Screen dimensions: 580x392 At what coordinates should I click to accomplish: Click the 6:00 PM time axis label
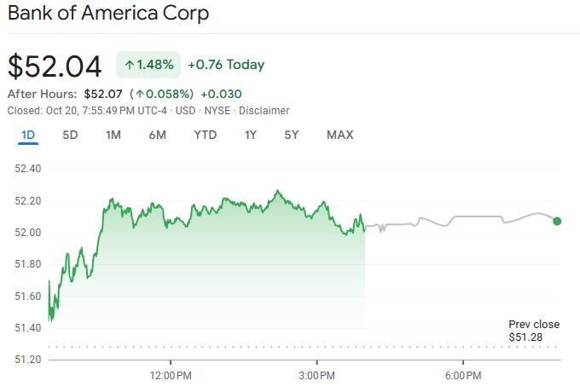(465, 375)
